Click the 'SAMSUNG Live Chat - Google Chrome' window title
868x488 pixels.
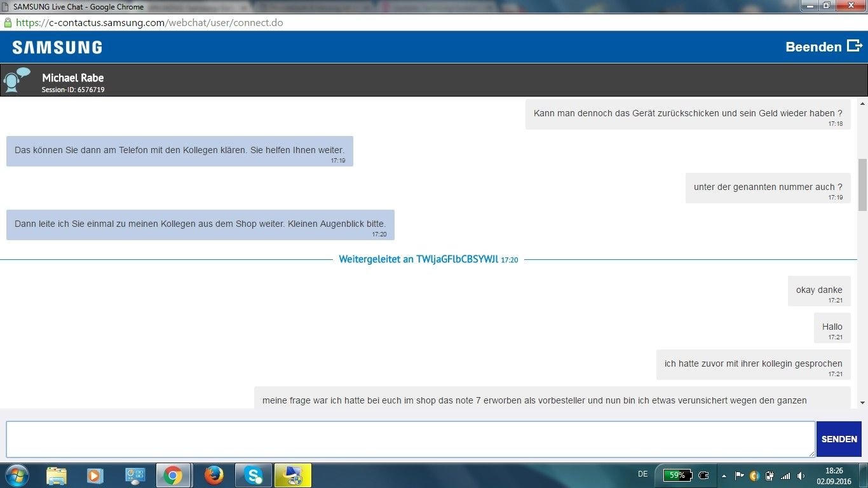[79, 6]
